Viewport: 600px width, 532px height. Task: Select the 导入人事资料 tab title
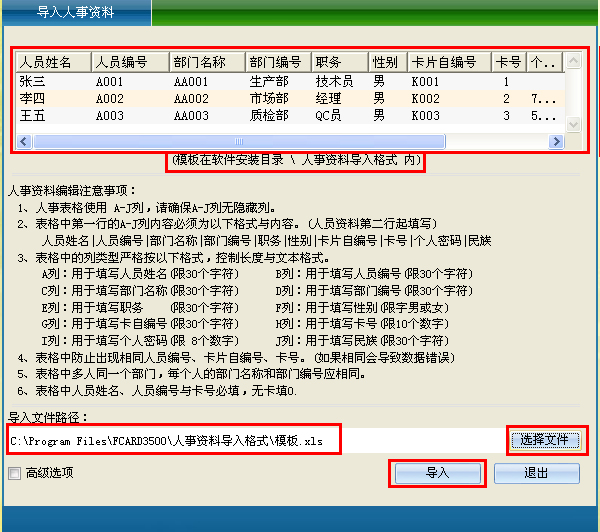point(76,12)
